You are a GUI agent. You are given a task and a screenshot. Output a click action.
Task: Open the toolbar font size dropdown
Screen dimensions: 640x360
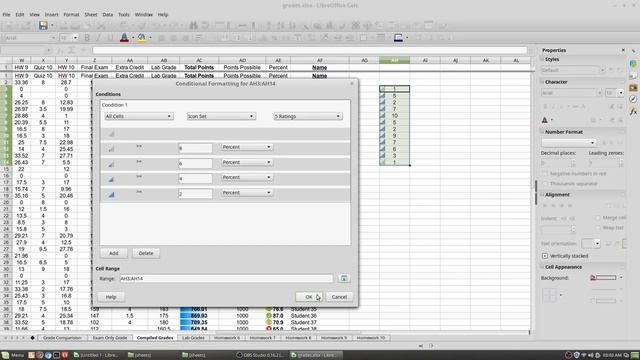click(x=76, y=38)
